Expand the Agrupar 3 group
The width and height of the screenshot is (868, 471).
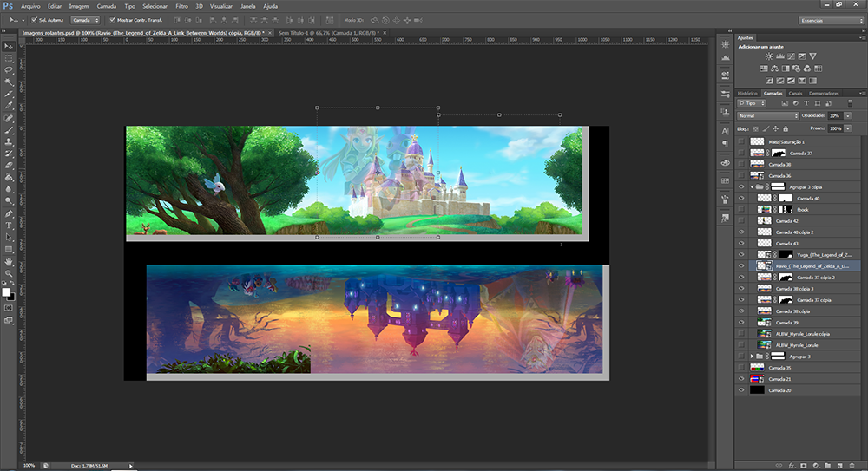coord(752,357)
